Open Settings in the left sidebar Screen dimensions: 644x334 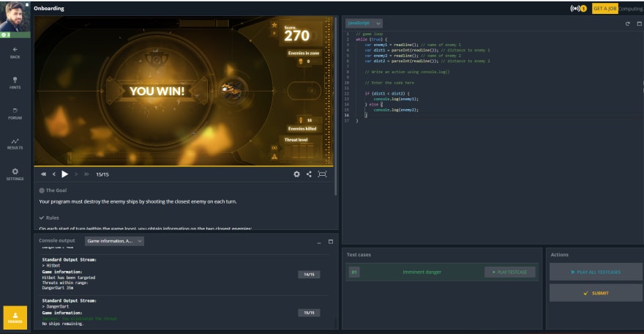(15, 174)
